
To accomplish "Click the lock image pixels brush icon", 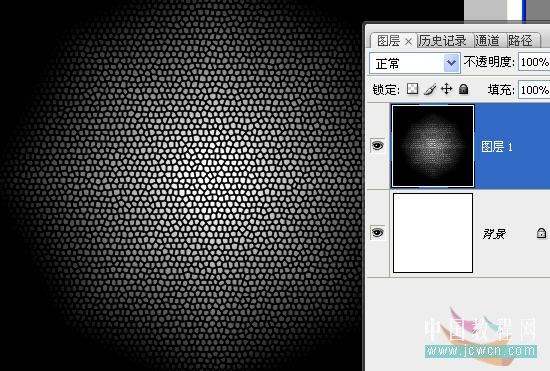I will [430, 89].
